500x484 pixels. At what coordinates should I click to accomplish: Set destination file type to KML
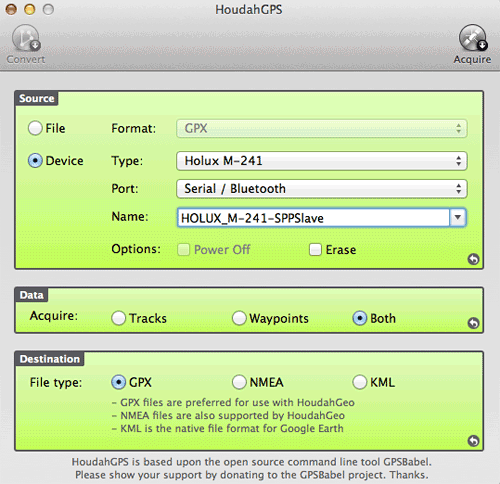(x=360, y=382)
